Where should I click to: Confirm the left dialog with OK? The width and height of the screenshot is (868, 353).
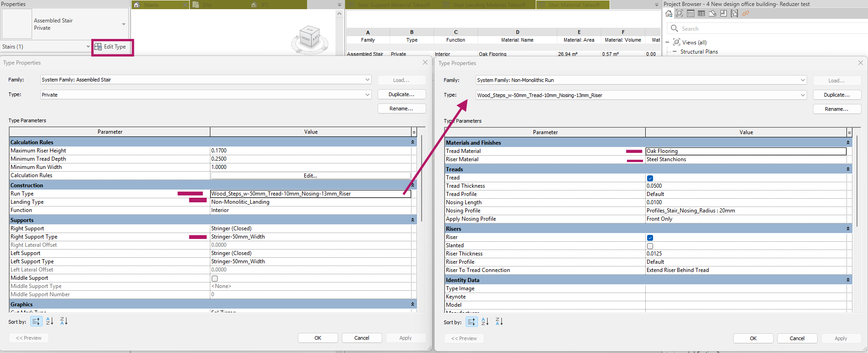click(x=318, y=338)
